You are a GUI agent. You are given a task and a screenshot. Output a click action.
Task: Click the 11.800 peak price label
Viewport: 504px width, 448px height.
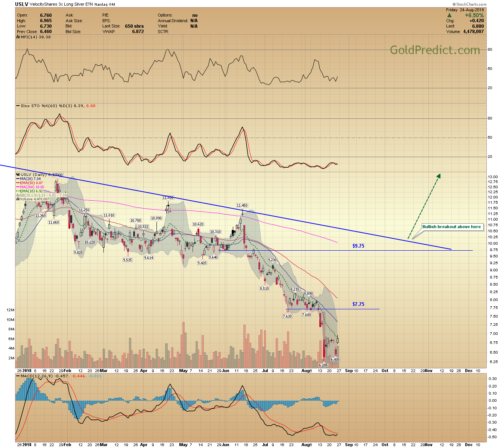pyautogui.click(x=168, y=197)
